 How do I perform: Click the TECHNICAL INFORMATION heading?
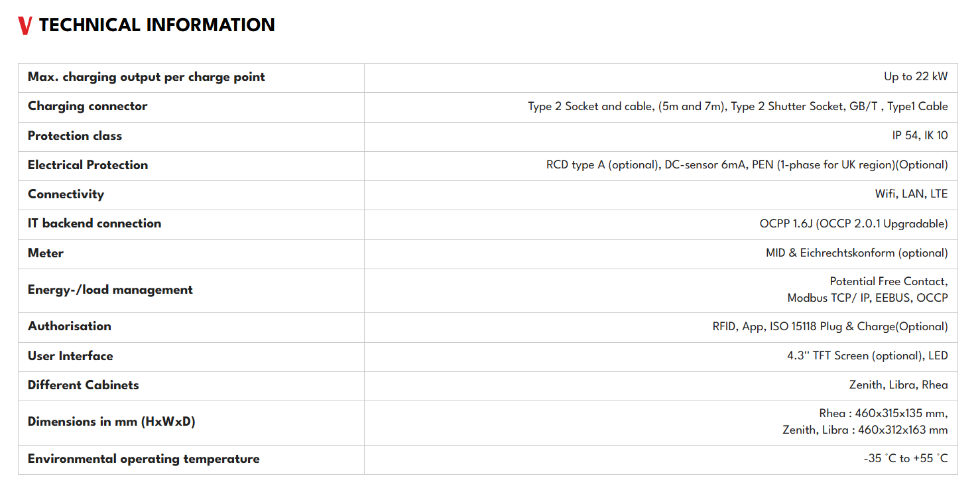point(156,25)
